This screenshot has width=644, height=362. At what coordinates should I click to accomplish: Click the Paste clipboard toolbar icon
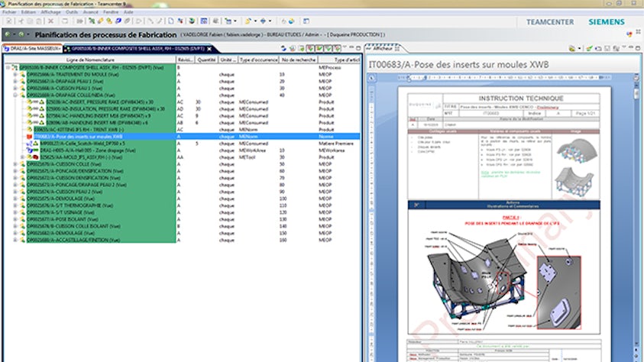pyautogui.click(x=39, y=21)
